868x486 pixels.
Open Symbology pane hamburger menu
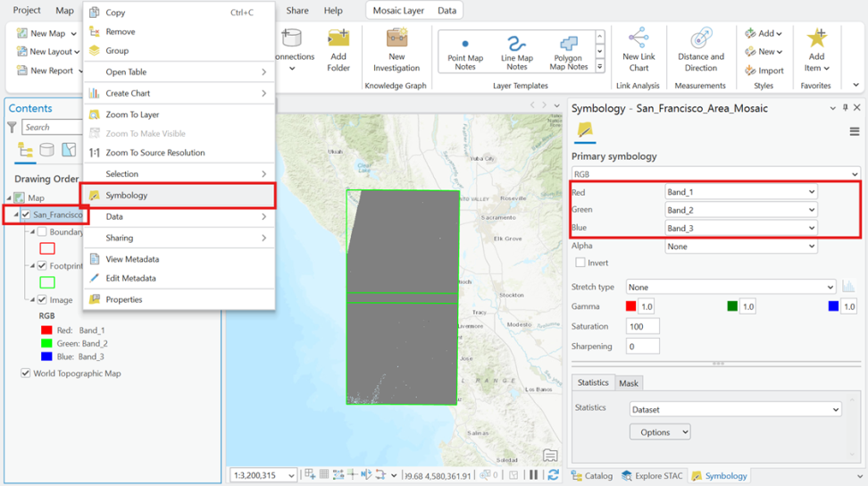tap(855, 131)
